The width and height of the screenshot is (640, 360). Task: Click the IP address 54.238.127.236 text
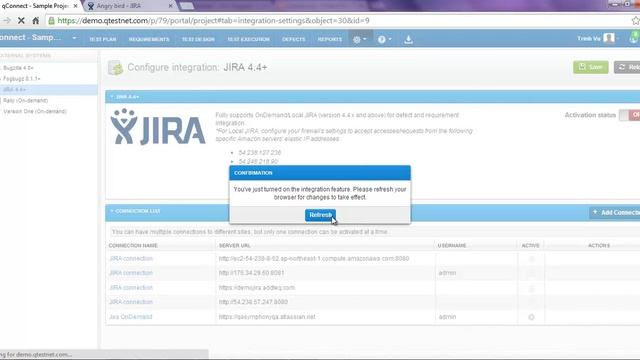click(260, 153)
